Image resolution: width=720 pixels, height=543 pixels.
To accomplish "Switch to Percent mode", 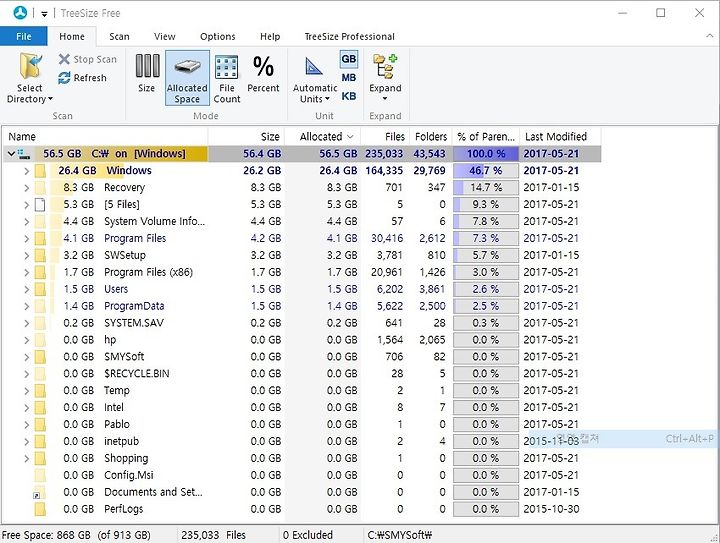I will (263, 73).
